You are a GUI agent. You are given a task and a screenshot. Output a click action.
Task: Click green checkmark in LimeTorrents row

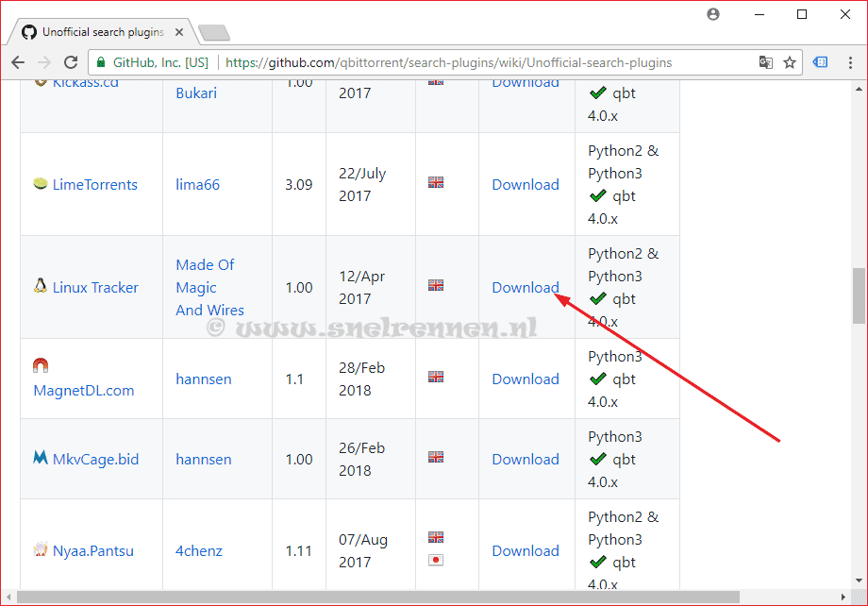click(598, 196)
